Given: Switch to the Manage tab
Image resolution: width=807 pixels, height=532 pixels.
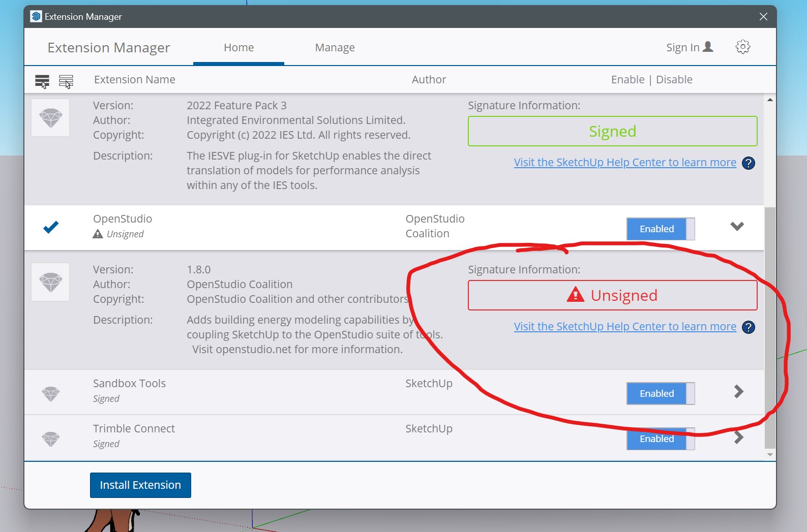Looking at the screenshot, I should click(x=335, y=47).
